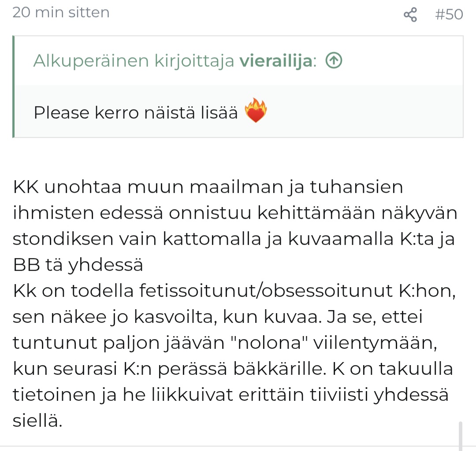Open the #50 post permalink
This screenshot has height=451, width=476.
coord(449,14)
